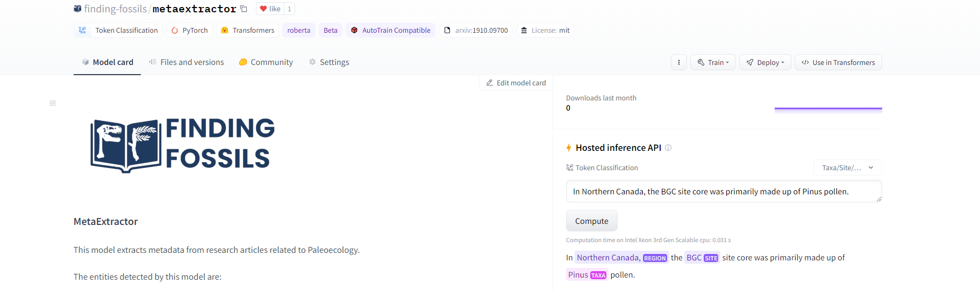Open the Taxa/Site example selector dropdown

tap(847, 168)
